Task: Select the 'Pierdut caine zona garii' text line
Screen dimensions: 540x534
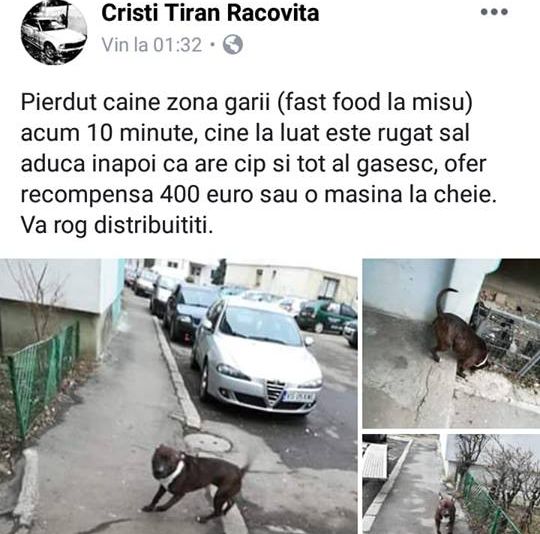Action: coord(247,103)
